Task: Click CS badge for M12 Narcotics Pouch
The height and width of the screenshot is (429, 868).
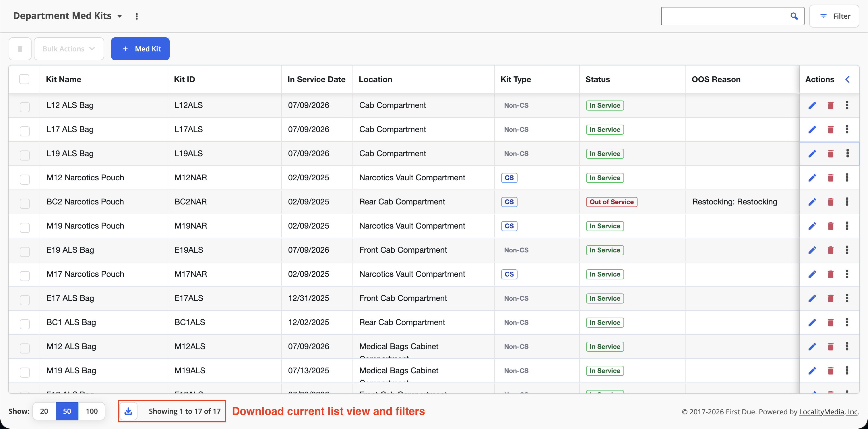Action: 509,178
